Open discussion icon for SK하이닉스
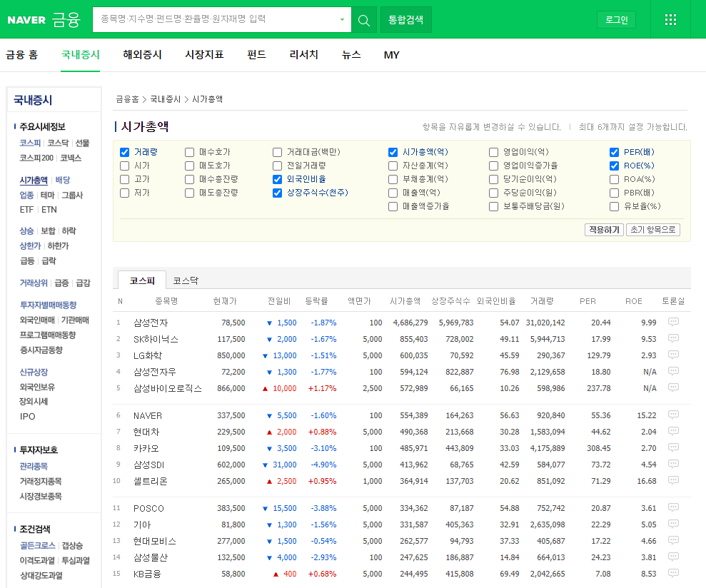 673,338
